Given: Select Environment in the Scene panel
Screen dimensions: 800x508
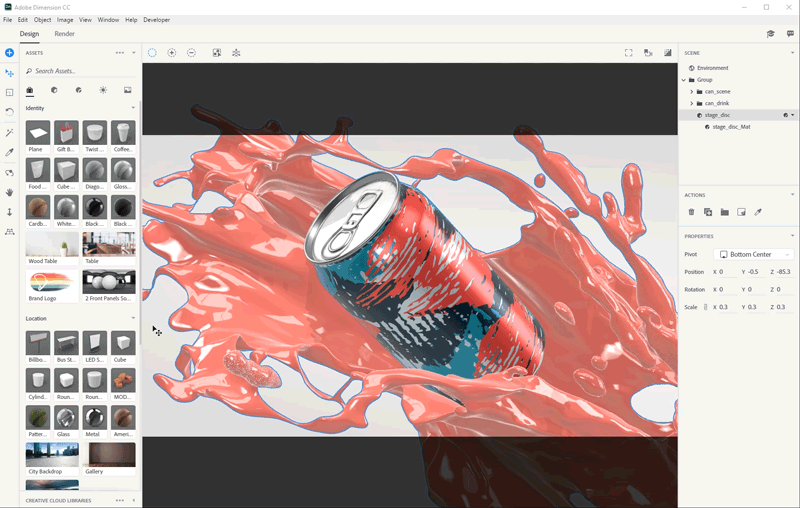Looking at the screenshot, I should pos(712,68).
